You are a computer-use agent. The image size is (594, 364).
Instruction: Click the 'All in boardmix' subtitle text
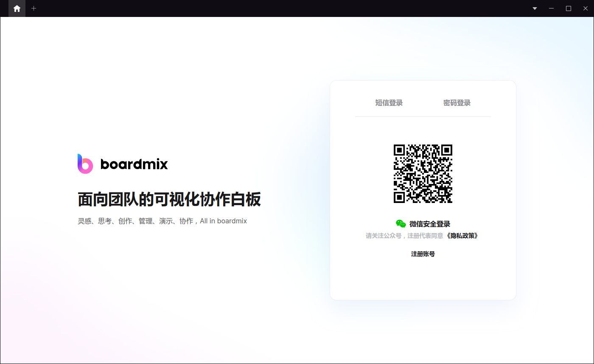tap(223, 221)
